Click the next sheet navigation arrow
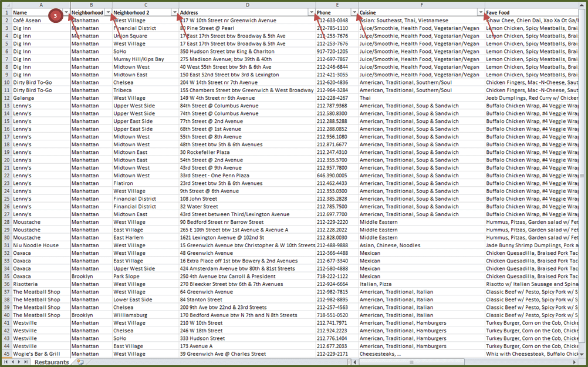This screenshot has width=588, height=367. click(x=19, y=362)
